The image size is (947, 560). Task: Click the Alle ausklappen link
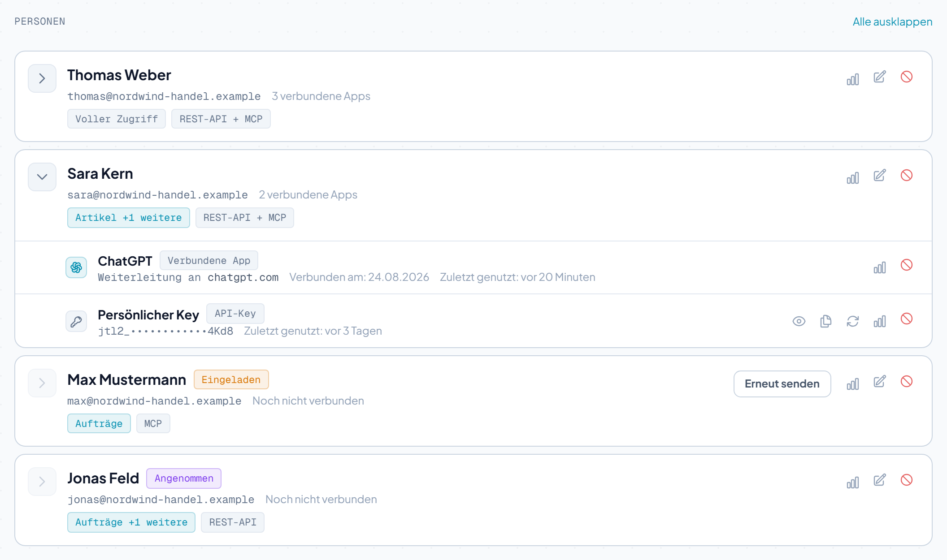[x=892, y=22]
